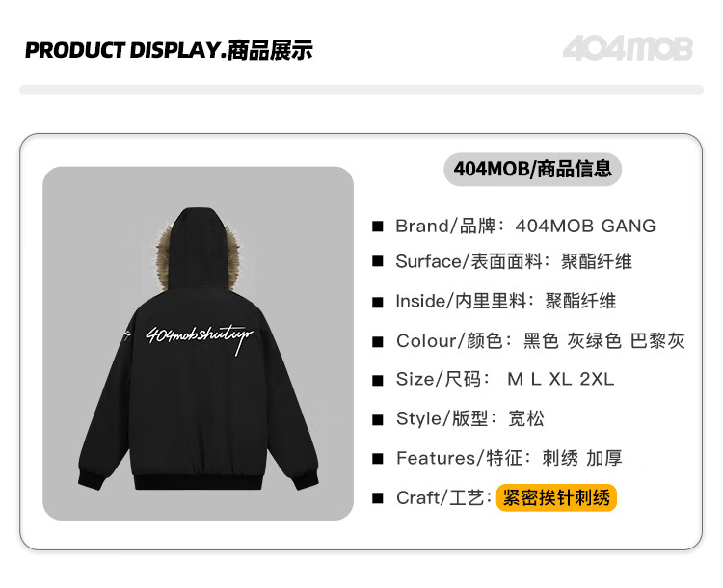723x588 pixels.
Task: Click the small logo on jacket sleeve
Action: pos(127,333)
